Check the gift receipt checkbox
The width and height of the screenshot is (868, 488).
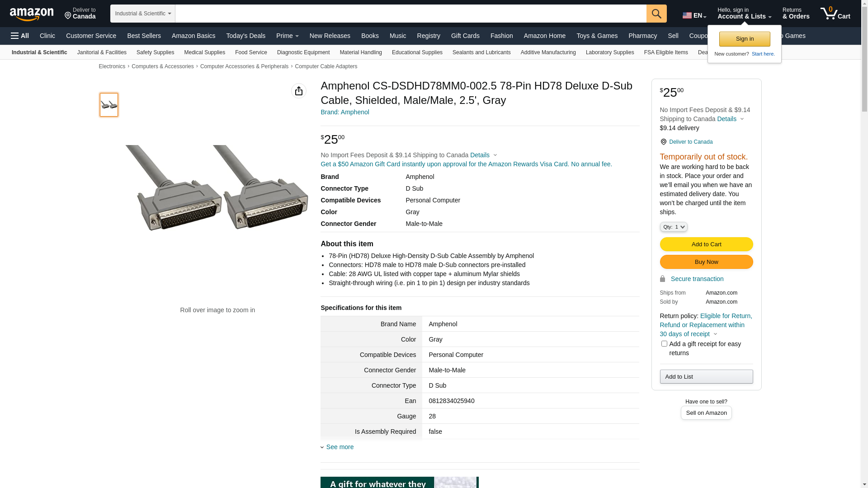click(664, 344)
